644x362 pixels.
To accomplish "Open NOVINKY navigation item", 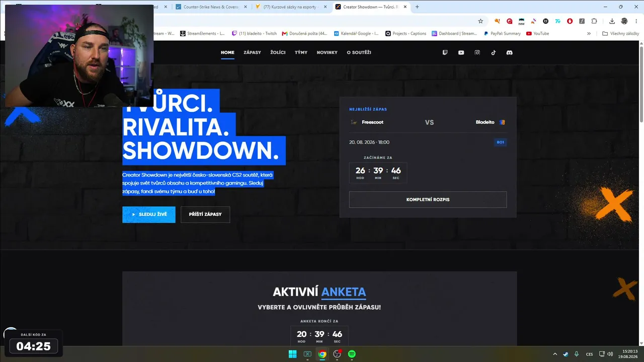I will point(327,52).
